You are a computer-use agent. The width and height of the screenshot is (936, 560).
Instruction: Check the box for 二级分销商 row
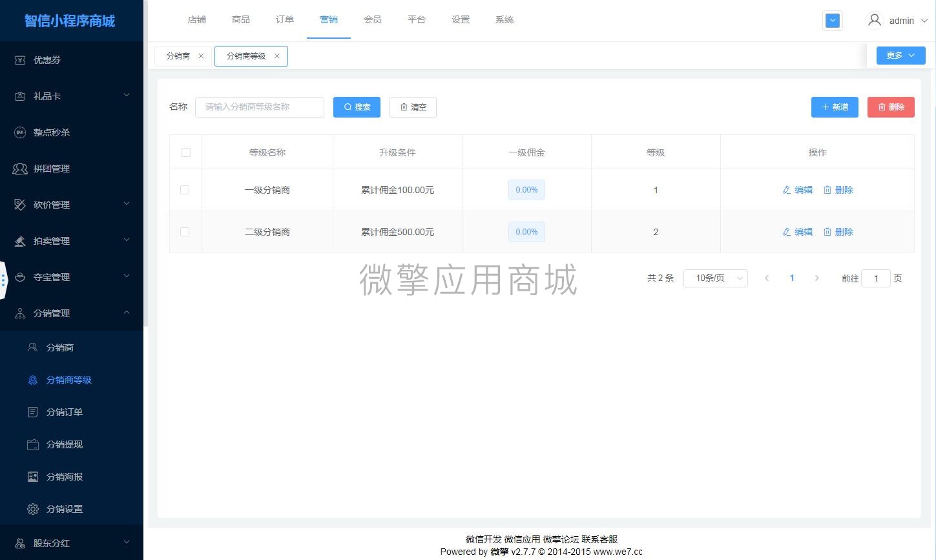point(185,232)
